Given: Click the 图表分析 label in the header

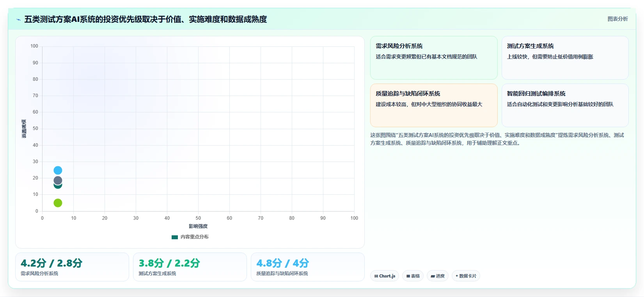Looking at the screenshot, I should (617, 19).
